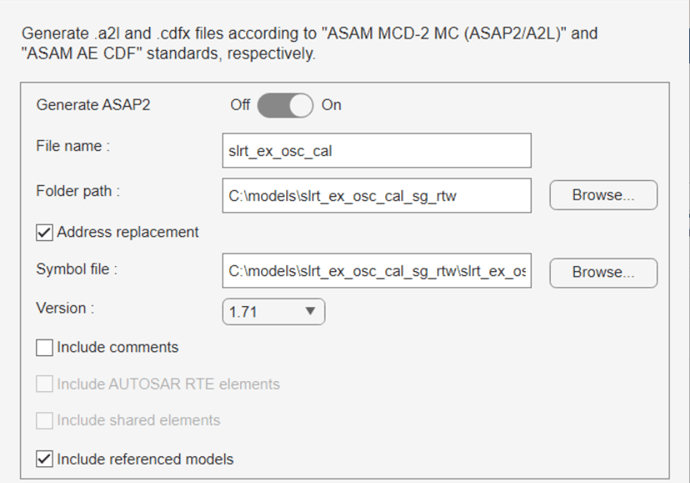The image size is (690, 483).
Task: Toggle the Generate ASAP2 switch
Action: coord(285,105)
